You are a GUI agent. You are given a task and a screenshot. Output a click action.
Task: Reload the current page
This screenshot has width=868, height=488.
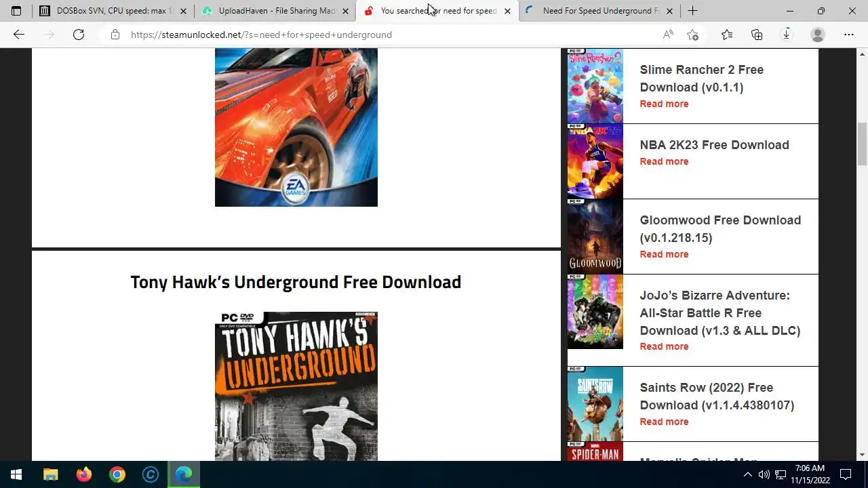(79, 35)
